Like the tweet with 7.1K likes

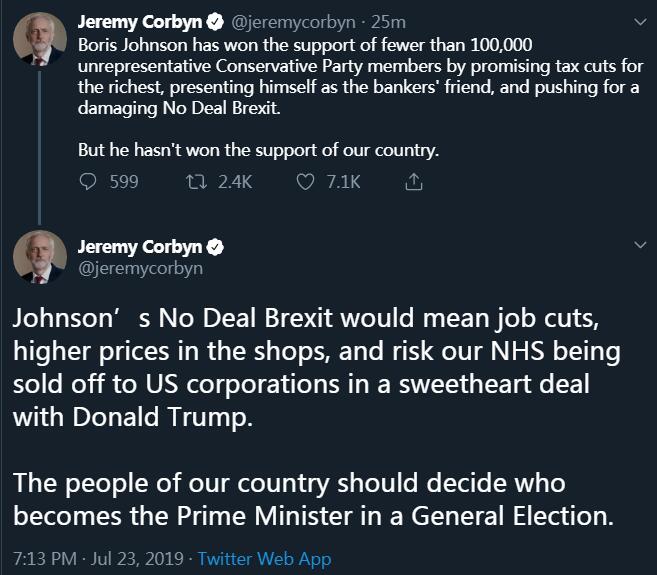point(307,182)
